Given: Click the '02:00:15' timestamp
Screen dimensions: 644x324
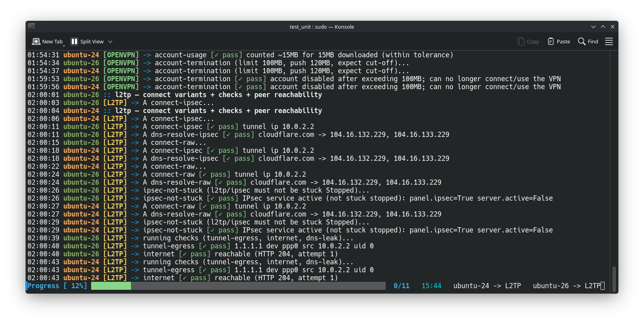Looking at the screenshot, I should pos(43,142).
